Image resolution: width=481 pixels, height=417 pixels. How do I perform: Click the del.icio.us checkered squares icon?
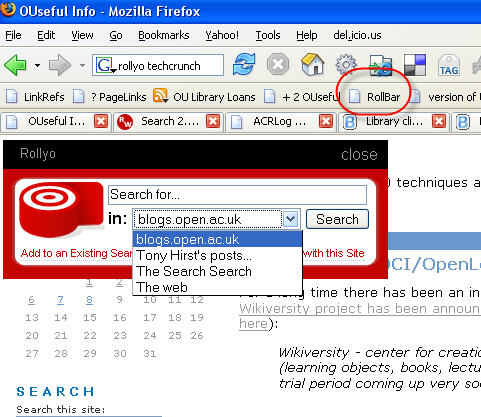click(x=415, y=65)
